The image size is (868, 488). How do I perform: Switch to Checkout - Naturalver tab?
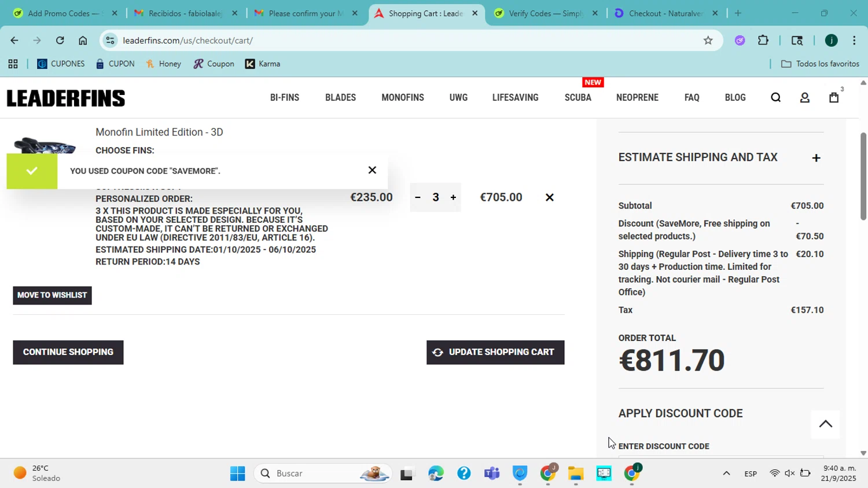[x=665, y=13]
